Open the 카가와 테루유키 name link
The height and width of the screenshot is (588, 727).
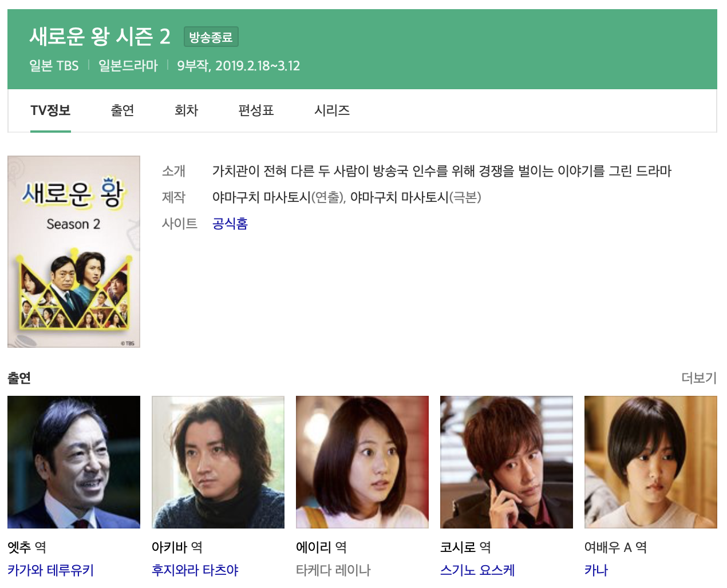[x=51, y=570]
